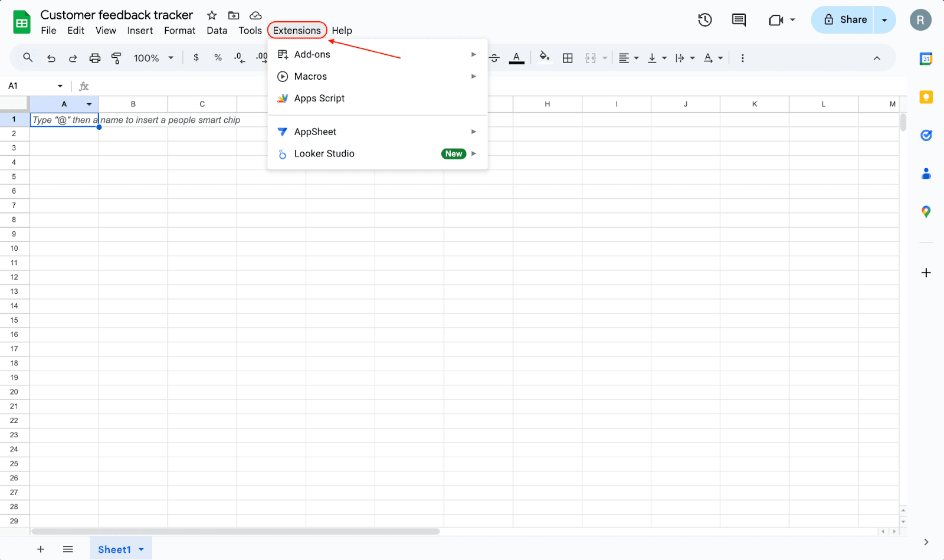The height and width of the screenshot is (560, 944).
Task: Add a new sheet with plus button
Action: (x=41, y=549)
